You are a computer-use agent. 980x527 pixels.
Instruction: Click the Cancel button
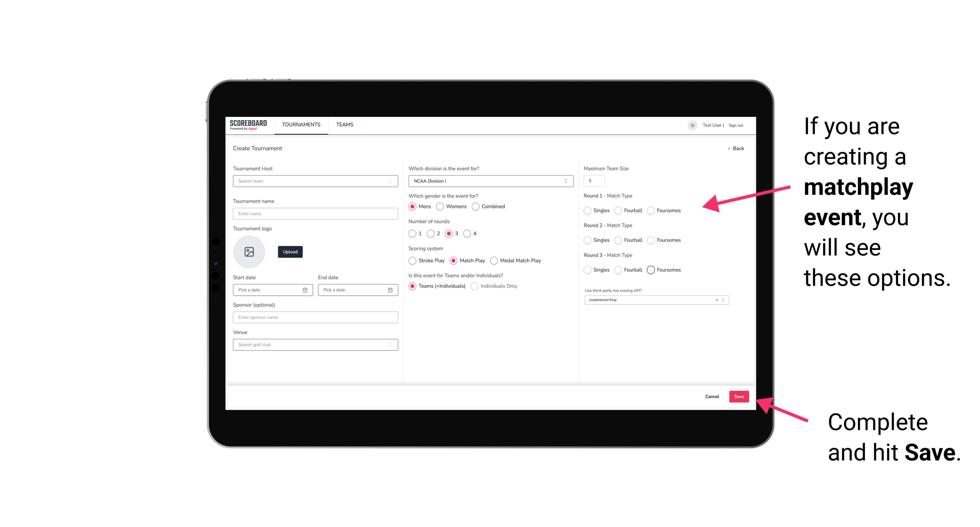point(712,397)
